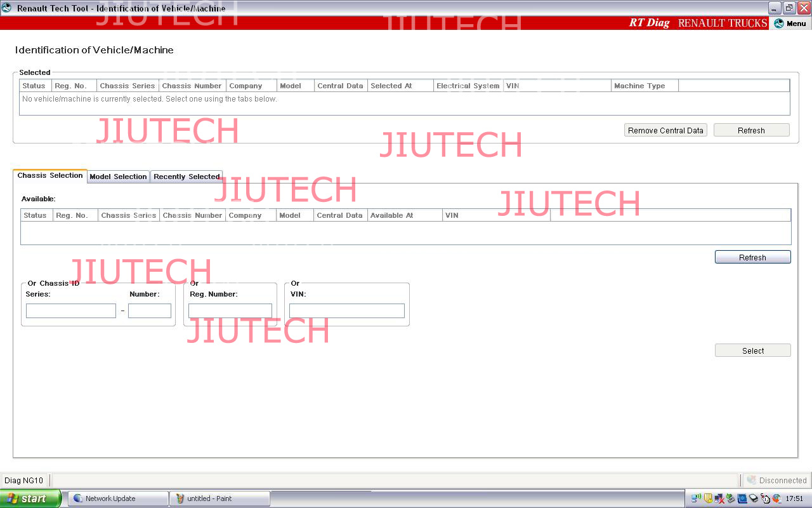
Task: Sort Selected table by Company column
Action: click(x=252, y=86)
